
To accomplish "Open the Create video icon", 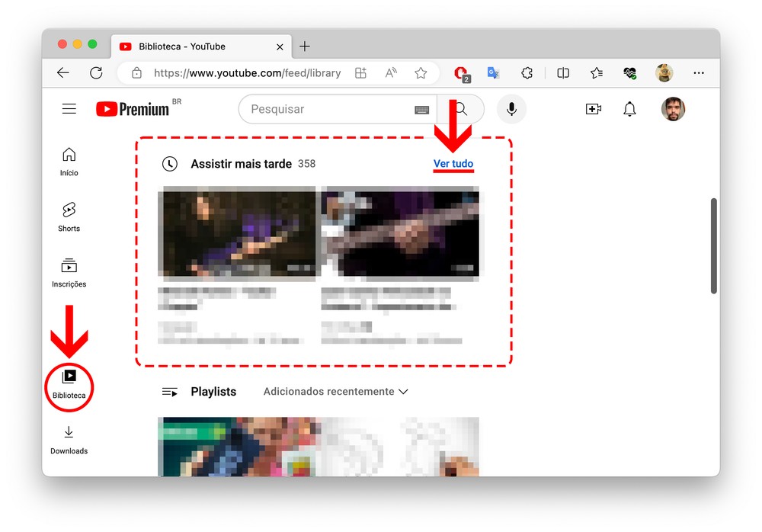I will pyautogui.click(x=593, y=109).
